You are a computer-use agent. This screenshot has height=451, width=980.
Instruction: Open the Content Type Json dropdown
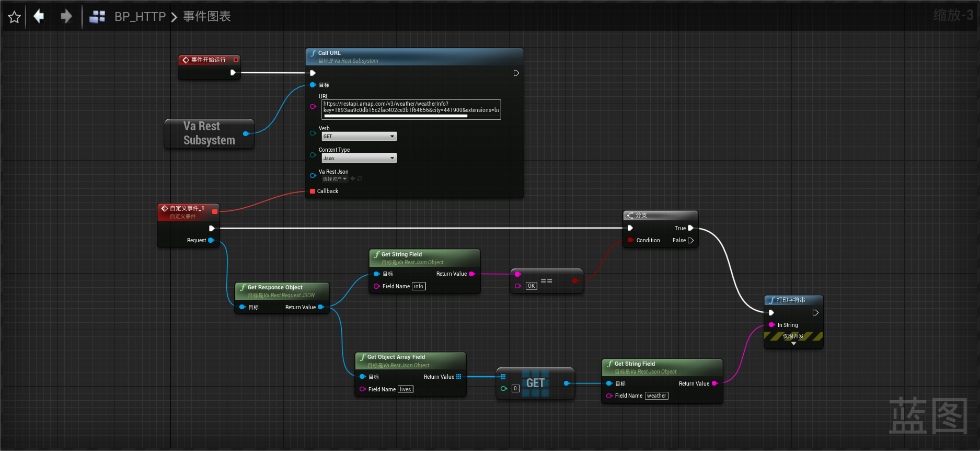click(359, 159)
